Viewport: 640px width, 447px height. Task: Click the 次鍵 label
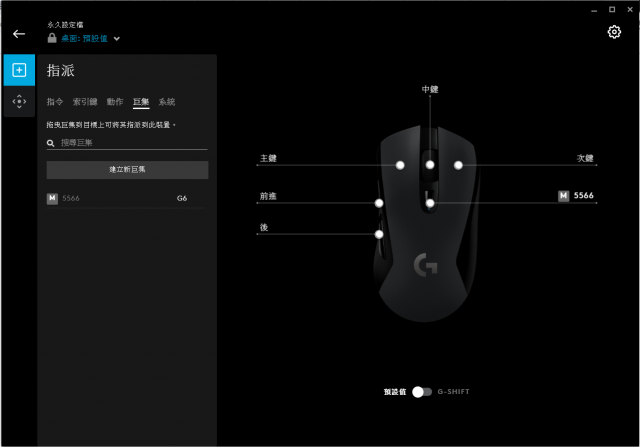tap(585, 158)
